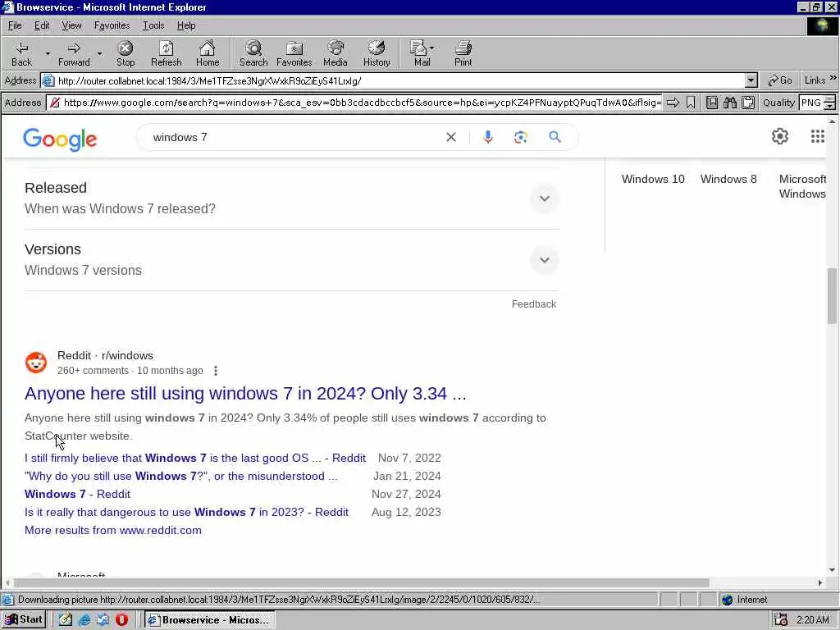Select the Windows 10 related search
Image resolution: width=840 pixels, height=630 pixels.
(653, 179)
